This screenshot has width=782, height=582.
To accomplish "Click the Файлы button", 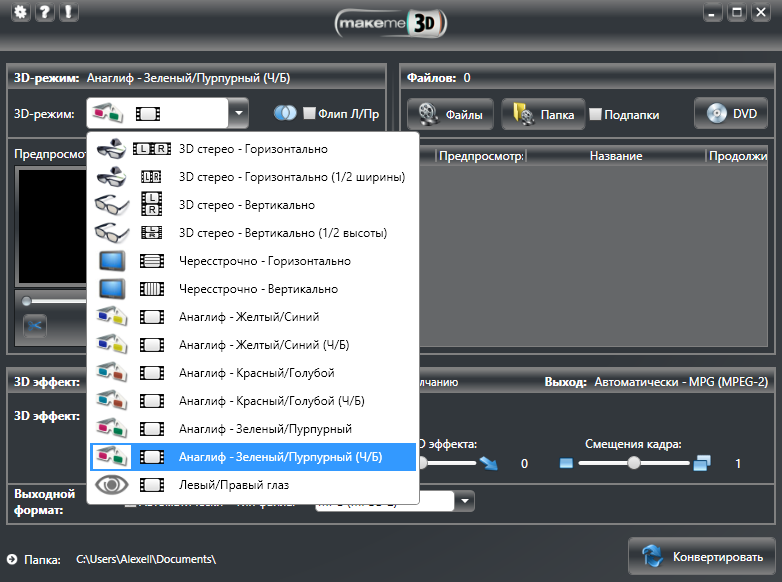I will click(450, 114).
